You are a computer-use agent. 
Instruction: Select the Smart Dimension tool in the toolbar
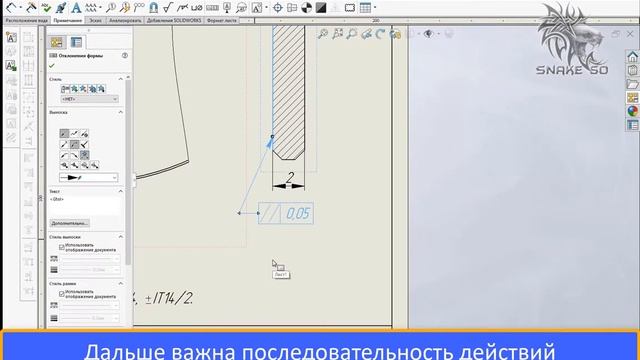point(12,7)
